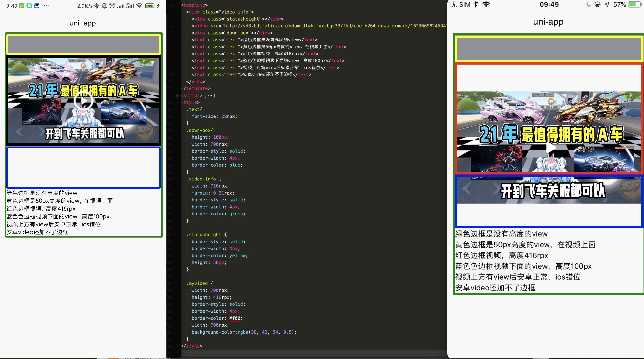The width and height of the screenshot is (644, 359).
Task: Click the iOS Wi-Fi status icon
Action: point(486,5)
